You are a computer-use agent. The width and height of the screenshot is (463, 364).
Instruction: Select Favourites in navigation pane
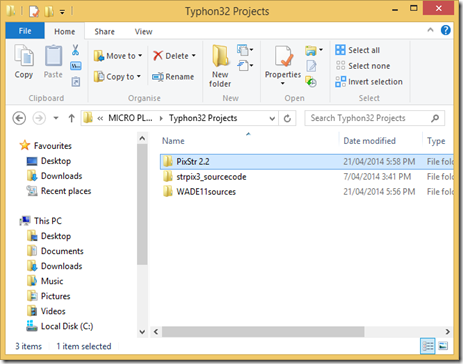coord(46,146)
